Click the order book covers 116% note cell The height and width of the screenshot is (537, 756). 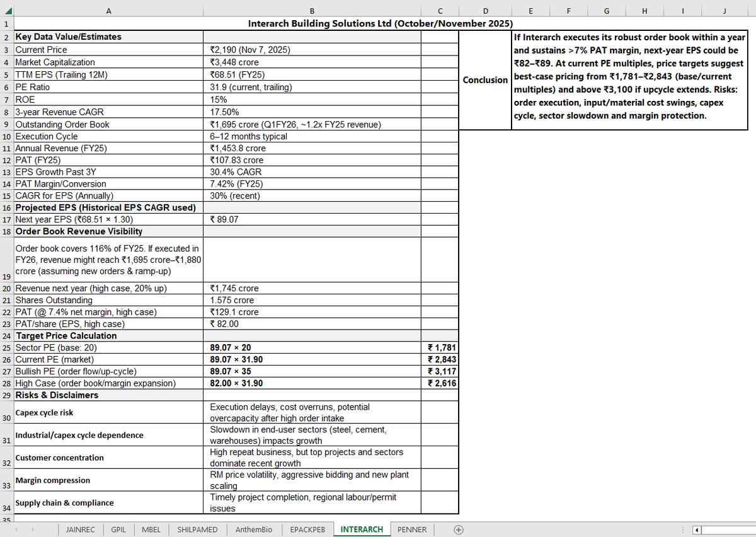(108, 260)
